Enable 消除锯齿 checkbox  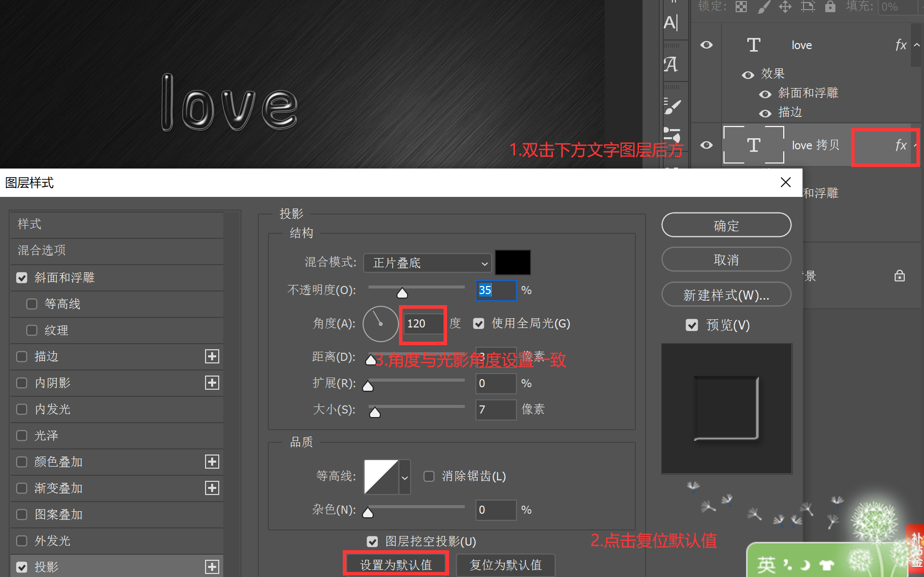pyautogui.click(x=429, y=476)
